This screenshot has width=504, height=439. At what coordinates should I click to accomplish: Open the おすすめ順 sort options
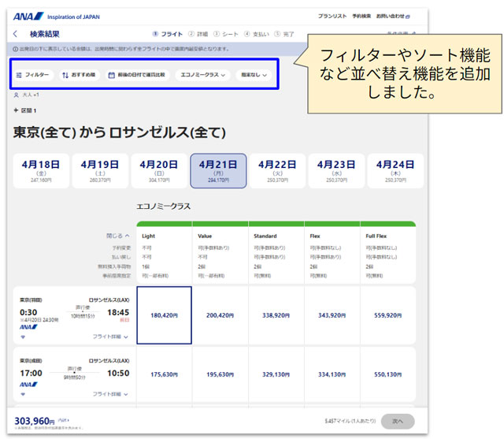click(78, 75)
